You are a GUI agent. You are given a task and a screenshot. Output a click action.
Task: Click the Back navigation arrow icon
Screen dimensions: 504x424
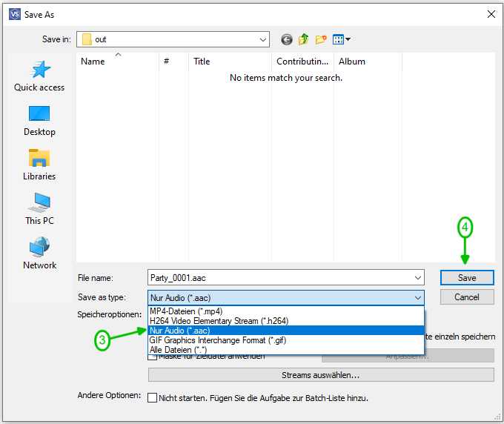[287, 39]
